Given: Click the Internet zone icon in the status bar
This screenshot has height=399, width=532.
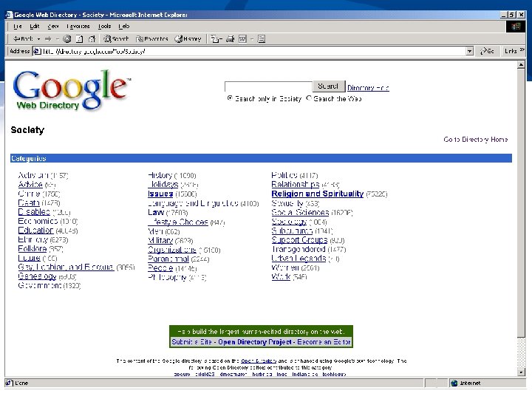Looking at the screenshot, I should coord(454,383).
